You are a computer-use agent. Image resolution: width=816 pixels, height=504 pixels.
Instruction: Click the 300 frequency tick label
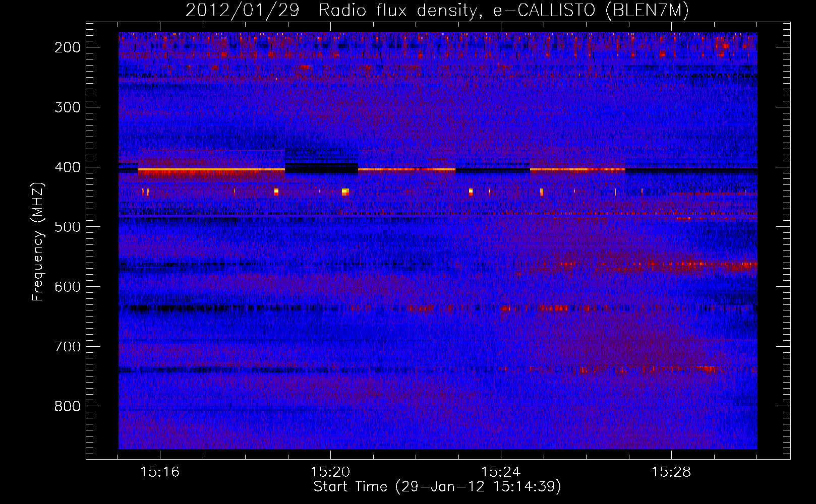(x=67, y=107)
